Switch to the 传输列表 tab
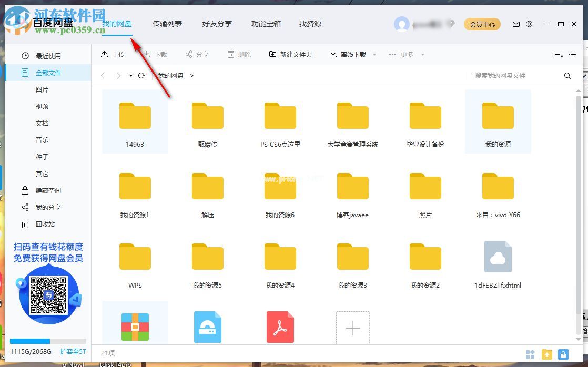 167,24
